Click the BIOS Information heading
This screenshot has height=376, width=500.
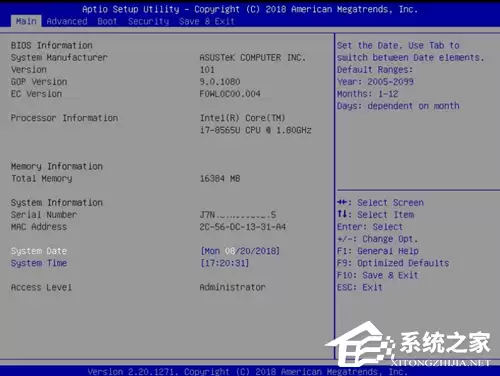pyautogui.click(x=52, y=45)
